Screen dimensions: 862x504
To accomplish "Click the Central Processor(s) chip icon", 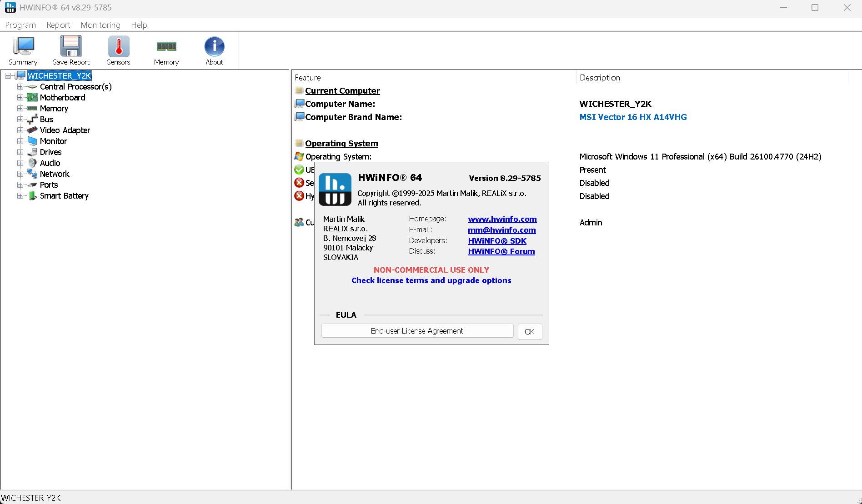I will [32, 86].
